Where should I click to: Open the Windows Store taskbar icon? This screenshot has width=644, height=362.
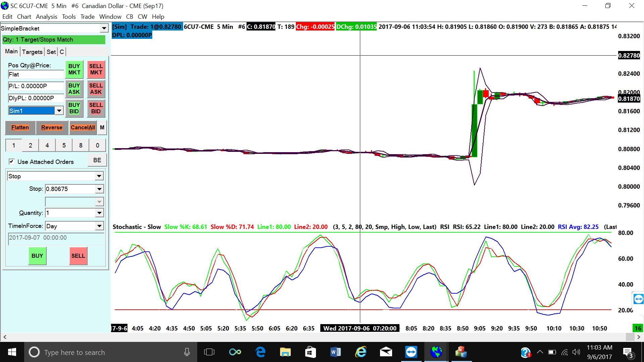click(310, 352)
